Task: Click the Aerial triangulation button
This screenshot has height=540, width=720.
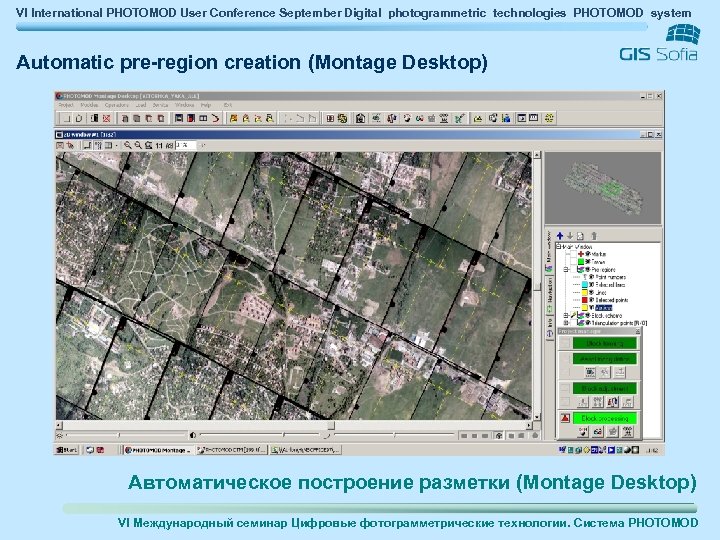Action: pyautogui.click(x=605, y=359)
